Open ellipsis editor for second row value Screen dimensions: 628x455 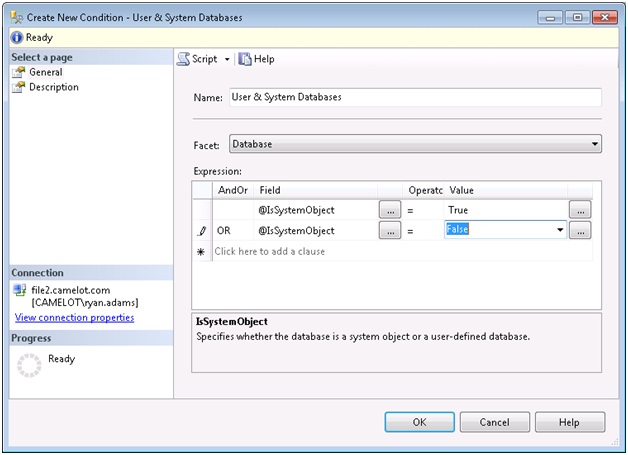point(580,230)
